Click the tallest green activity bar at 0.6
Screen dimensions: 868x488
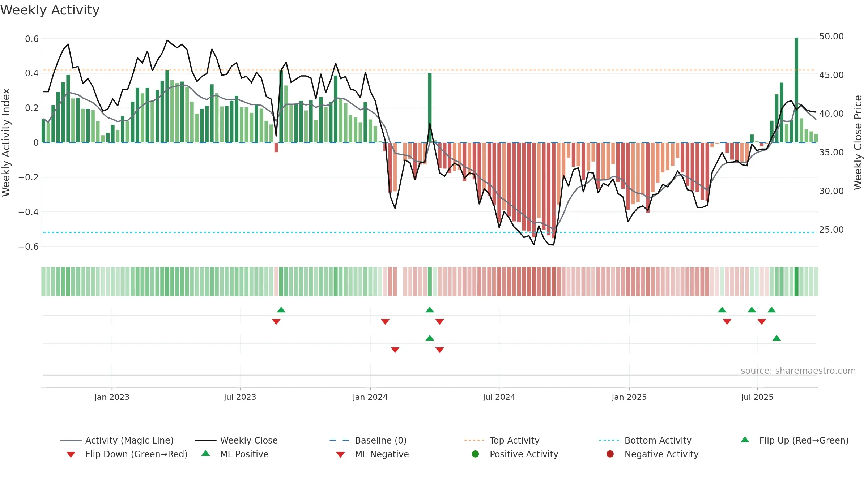tap(796, 90)
